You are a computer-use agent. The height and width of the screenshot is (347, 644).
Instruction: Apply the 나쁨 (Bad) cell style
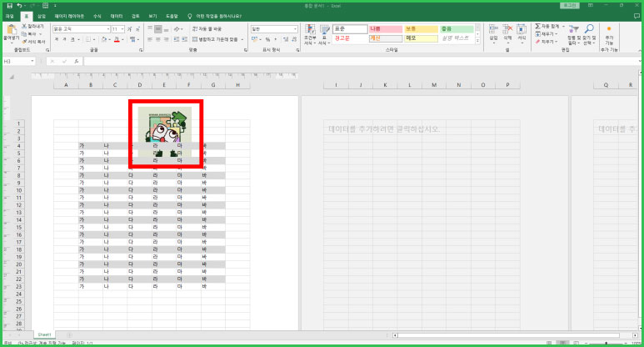point(385,29)
